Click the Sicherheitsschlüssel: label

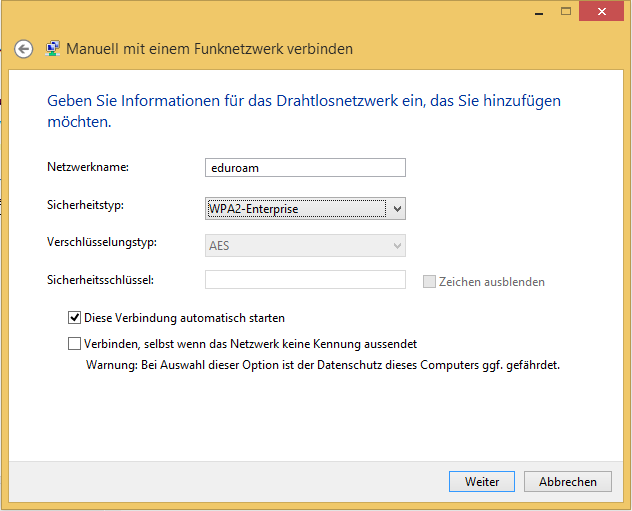100,280
